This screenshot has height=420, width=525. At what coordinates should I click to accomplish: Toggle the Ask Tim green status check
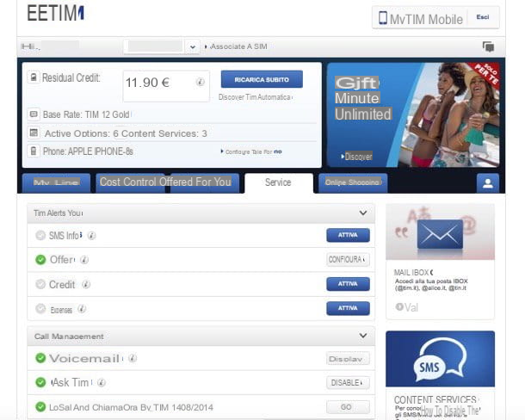(40, 382)
